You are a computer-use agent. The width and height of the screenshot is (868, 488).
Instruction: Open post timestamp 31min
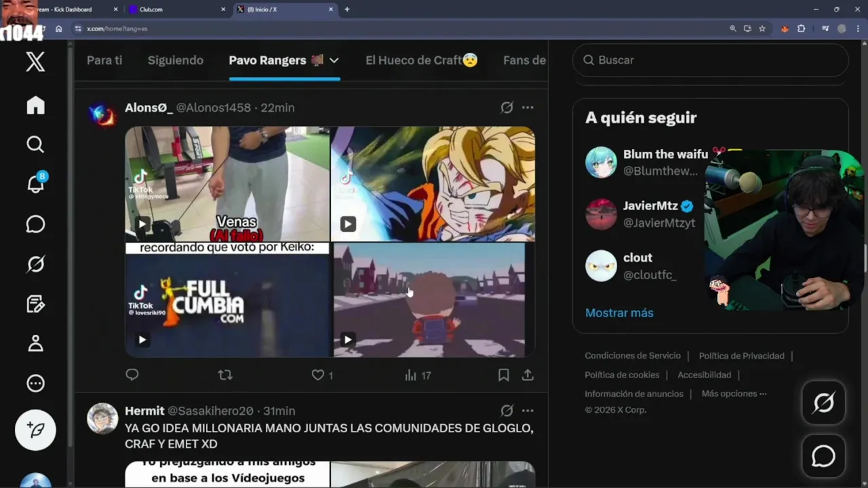279,411
